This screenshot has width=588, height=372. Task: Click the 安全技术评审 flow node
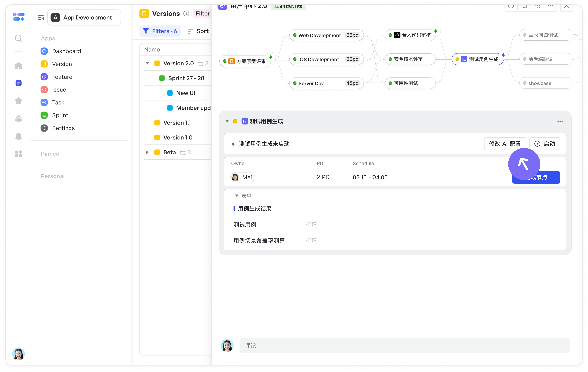click(410, 59)
